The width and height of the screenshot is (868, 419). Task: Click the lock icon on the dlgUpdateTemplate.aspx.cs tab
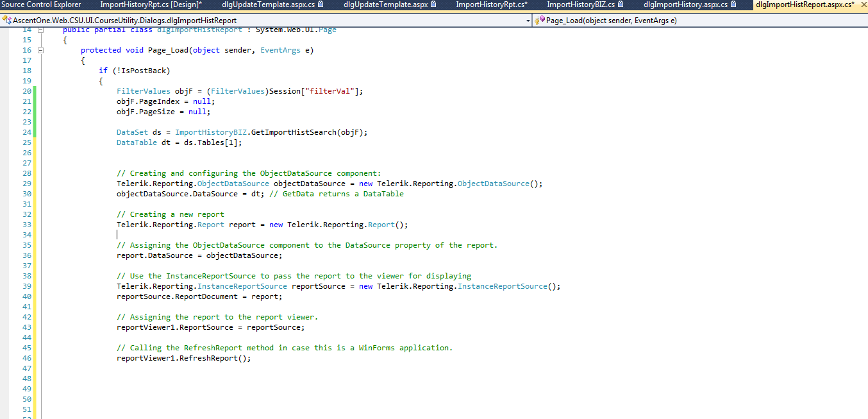pyautogui.click(x=320, y=4)
